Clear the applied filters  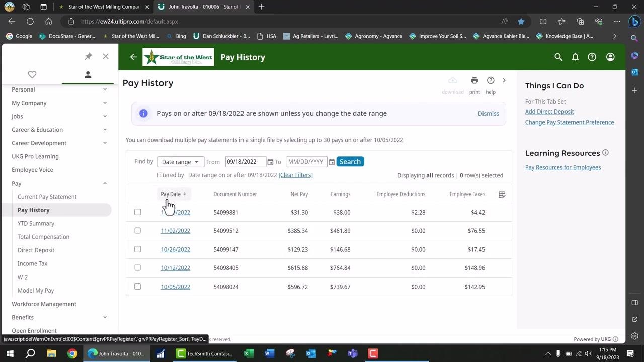[x=295, y=175]
